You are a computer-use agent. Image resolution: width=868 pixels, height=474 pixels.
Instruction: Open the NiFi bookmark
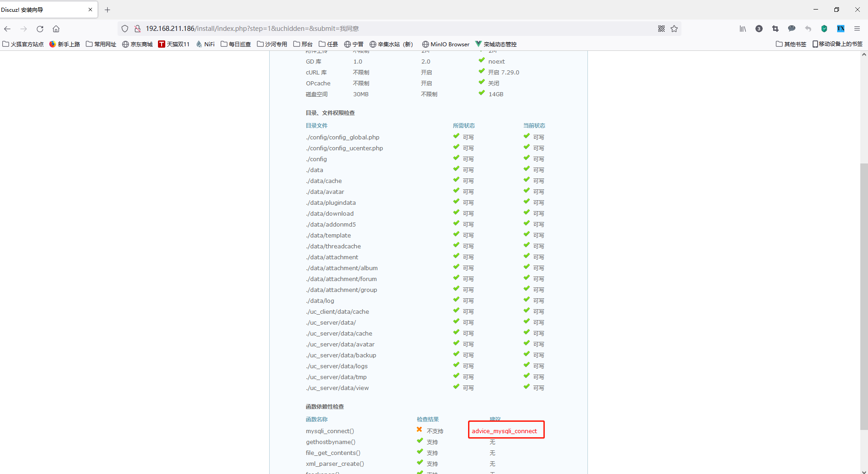pyautogui.click(x=205, y=44)
